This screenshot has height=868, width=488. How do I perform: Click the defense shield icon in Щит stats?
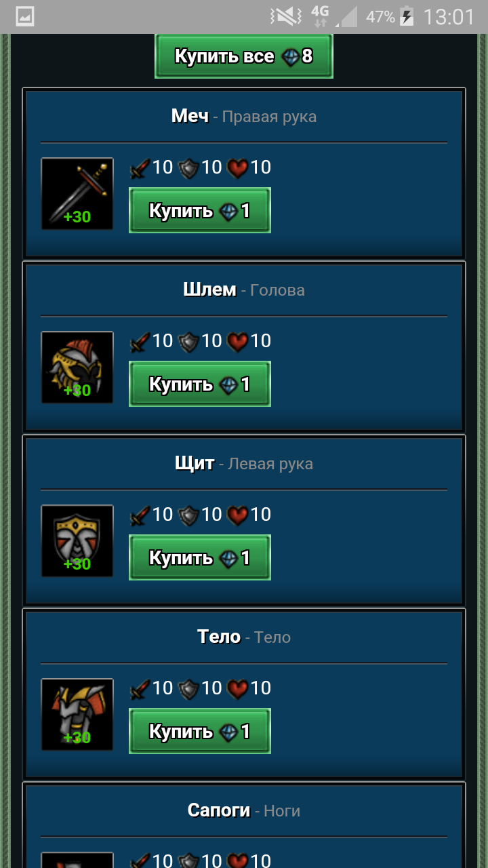click(188, 515)
